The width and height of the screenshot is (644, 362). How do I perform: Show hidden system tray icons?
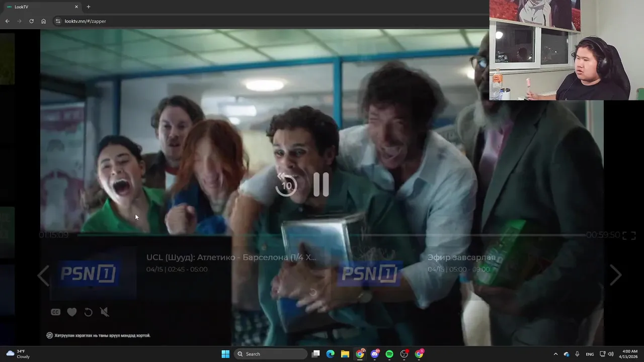555,354
